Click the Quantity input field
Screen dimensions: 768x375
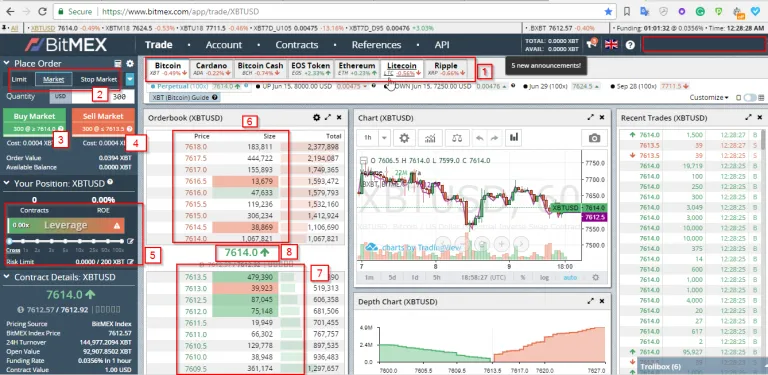(103, 96)
